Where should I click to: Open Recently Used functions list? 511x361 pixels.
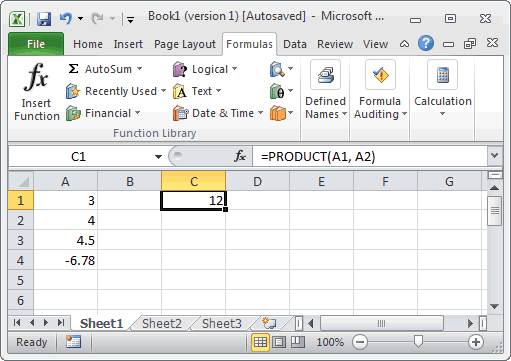point(116,91)
